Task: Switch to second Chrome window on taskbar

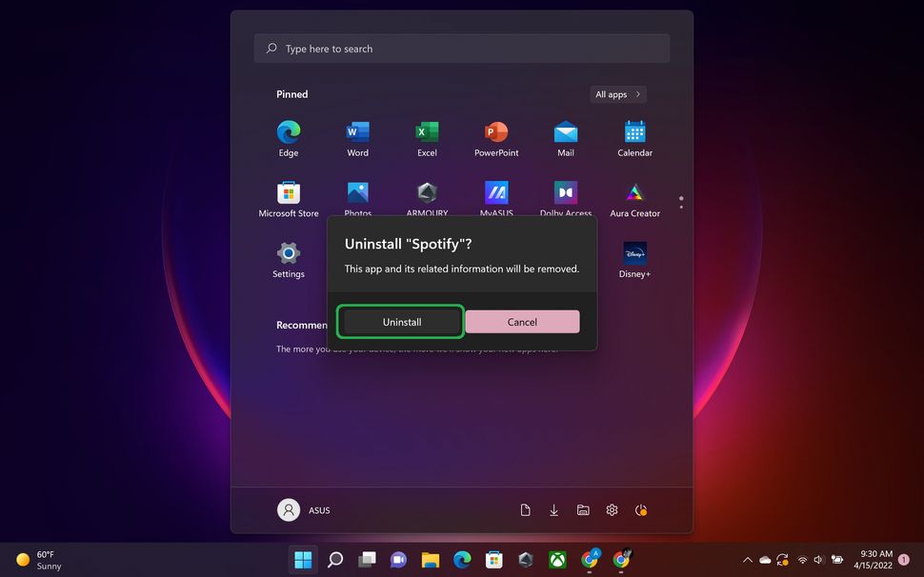Action: point(621,559)
